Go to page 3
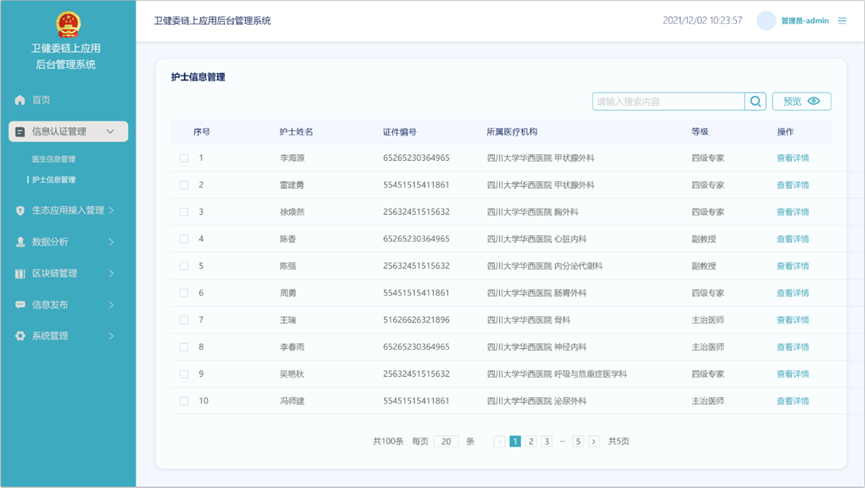The image size is (865, 488). pyautogui.click(x=547, y=441)
